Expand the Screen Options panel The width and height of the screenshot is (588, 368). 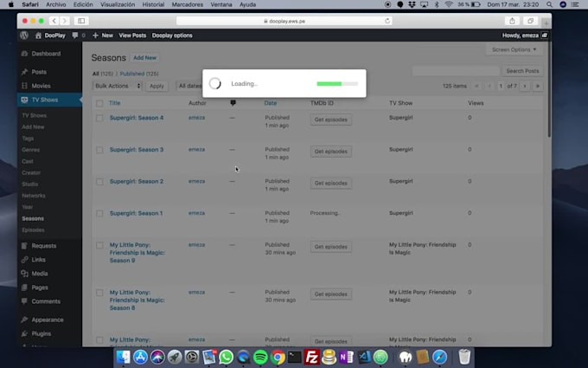pos(514,49)
